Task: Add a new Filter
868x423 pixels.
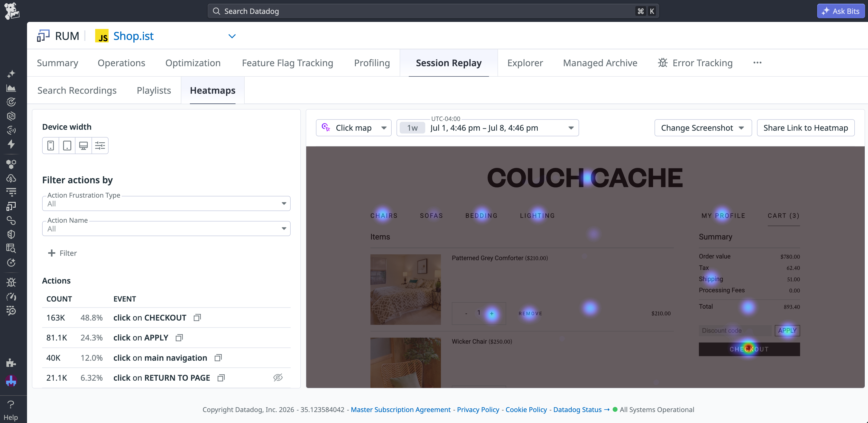Action: click(63, 253)
